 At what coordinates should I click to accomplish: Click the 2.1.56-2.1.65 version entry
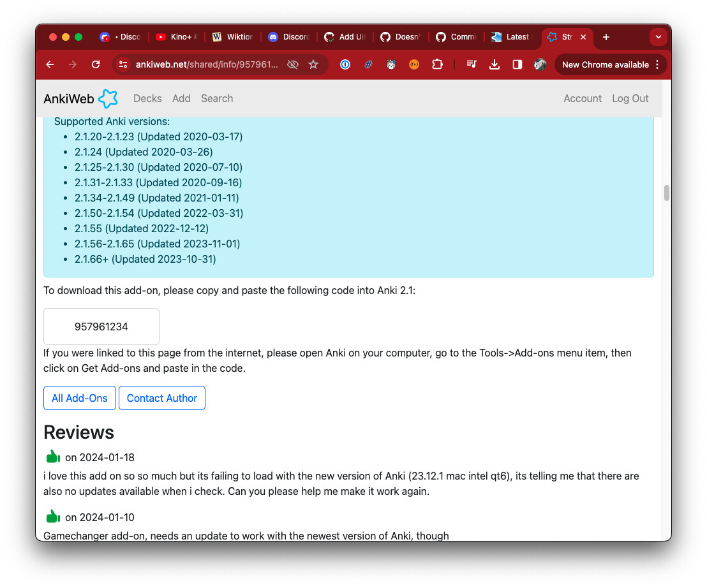[x=158, y=244]
